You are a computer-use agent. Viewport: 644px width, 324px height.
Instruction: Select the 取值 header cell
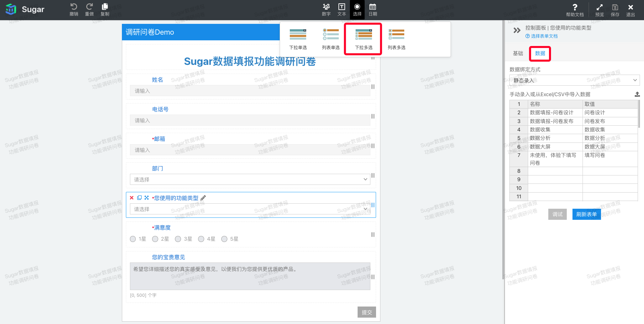[610, 104]
